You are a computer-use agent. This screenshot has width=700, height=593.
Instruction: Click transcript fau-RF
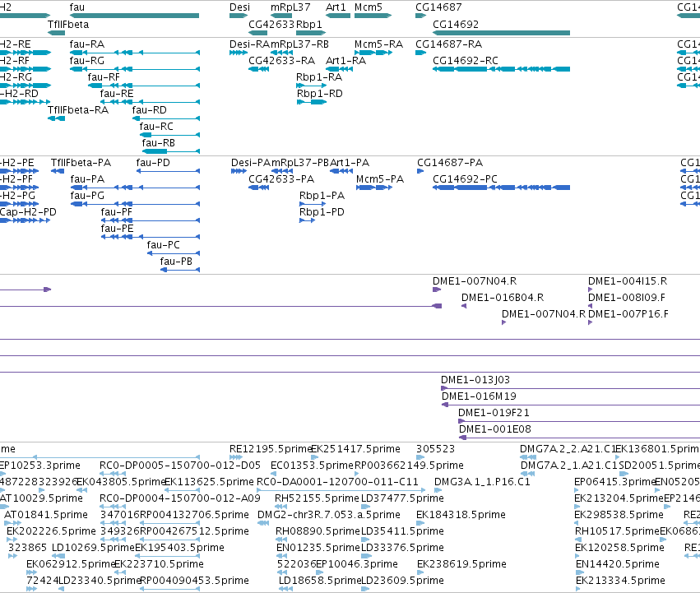(104, 76)
